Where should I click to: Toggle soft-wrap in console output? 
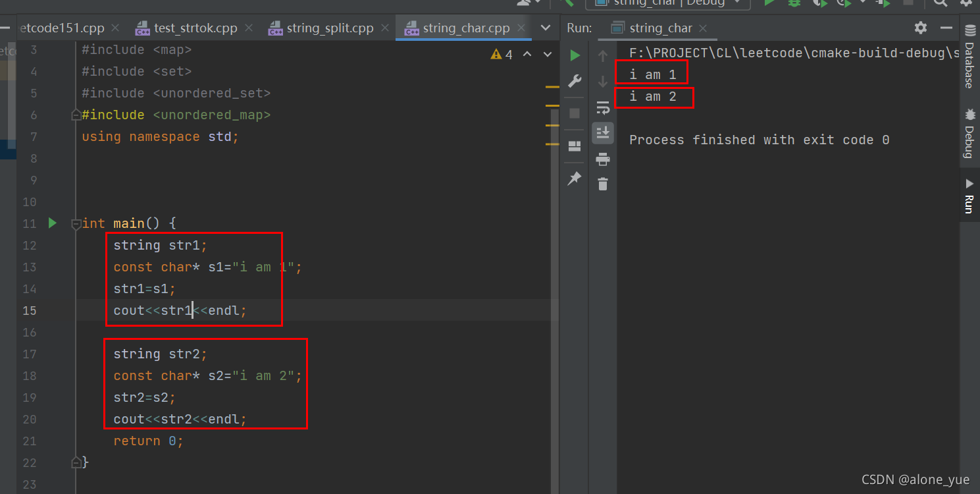click(x=602, y=107)
